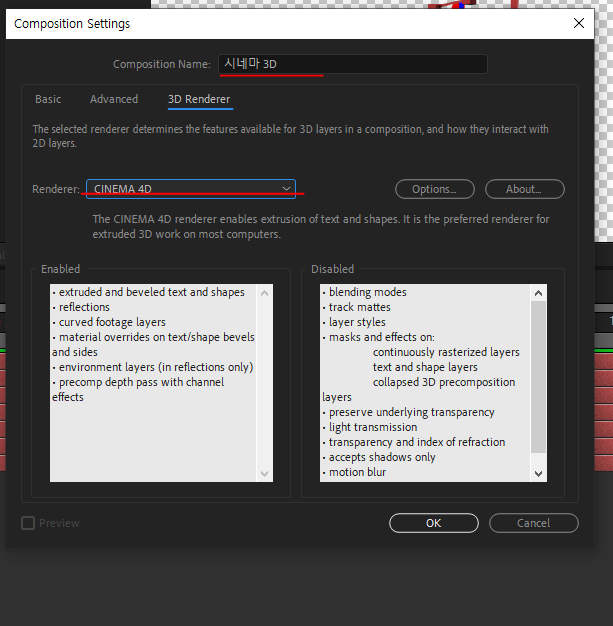Select 'curved footage layers' entry
613x626 pixels.
click(112, 322)
